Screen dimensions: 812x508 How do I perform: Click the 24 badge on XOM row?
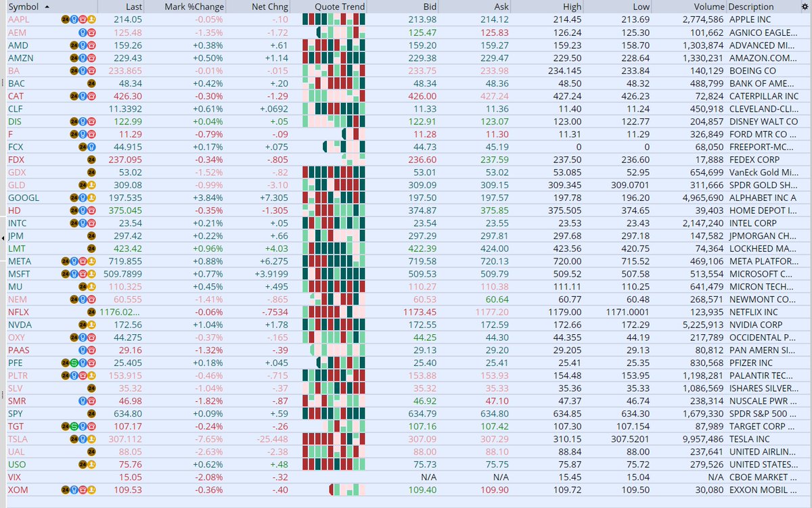coord(65,490)
